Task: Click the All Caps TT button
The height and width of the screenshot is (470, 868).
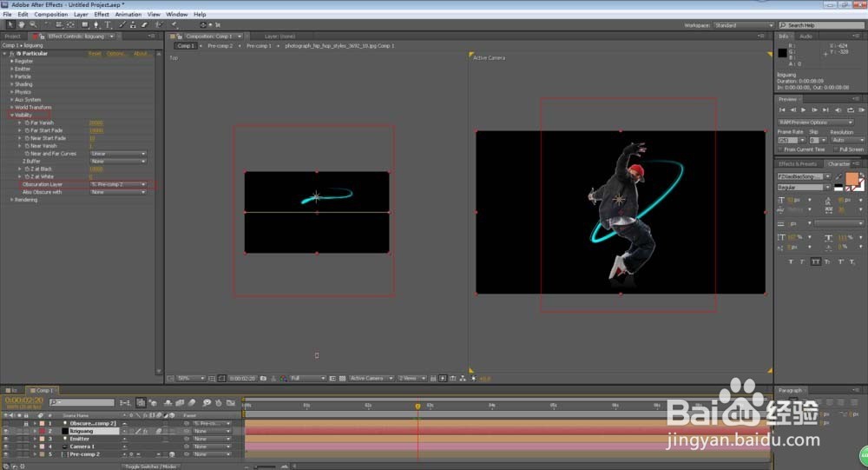Action: pyautogui.click(x=815, y=261)
